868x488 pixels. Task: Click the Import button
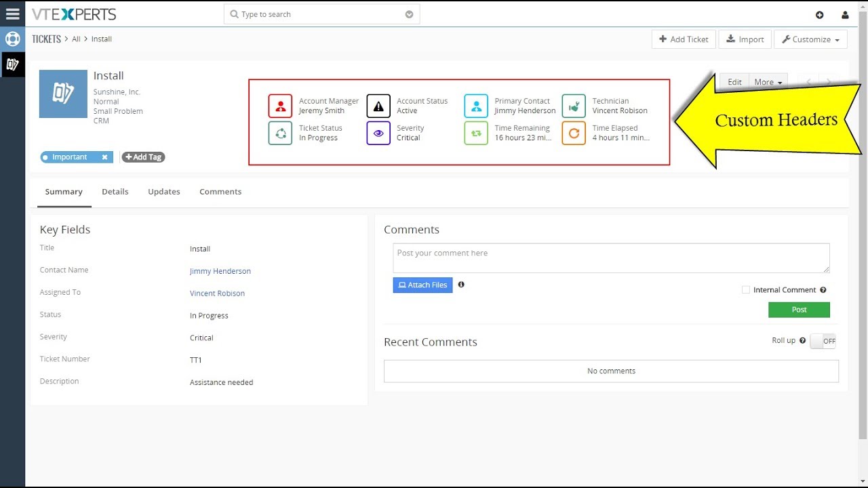click(x=745, y=39)
